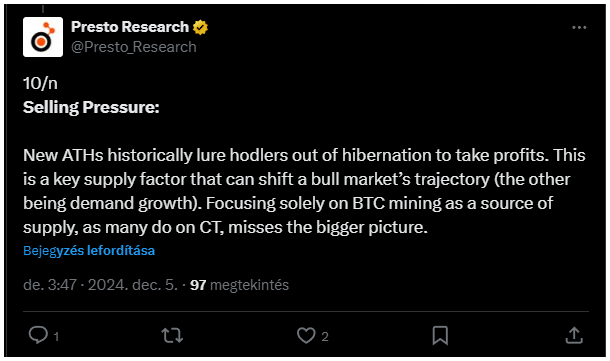Click the share upload arrow icon

pyautogui.click(x=574, y=335)
